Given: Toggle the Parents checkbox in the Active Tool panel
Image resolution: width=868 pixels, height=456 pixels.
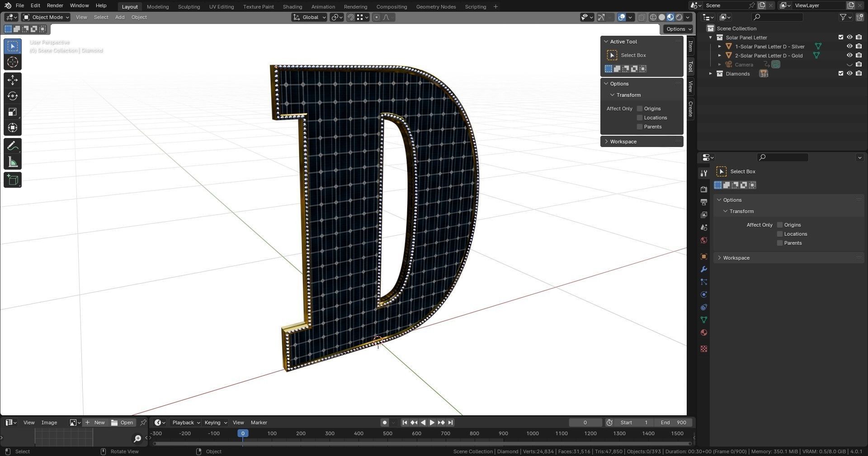Looking at the screenshot, I should point(640,127).
